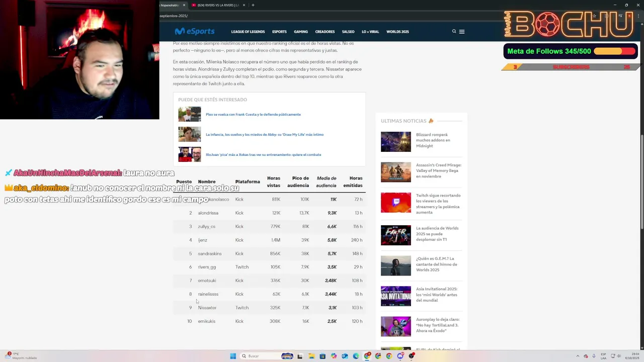Open the Lo + Viral menu item
Screen dimensions: 644x362
[x=370, y=32]
